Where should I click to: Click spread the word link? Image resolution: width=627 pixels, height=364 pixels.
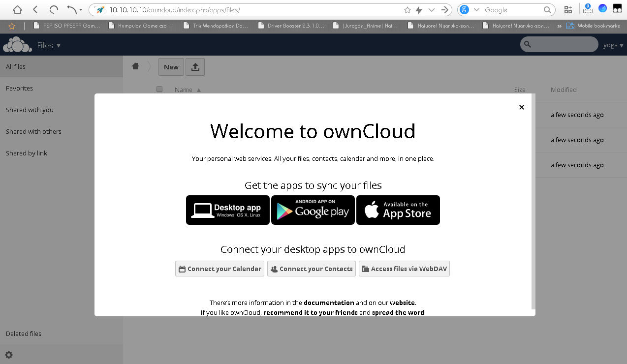(x=398, y=312)
